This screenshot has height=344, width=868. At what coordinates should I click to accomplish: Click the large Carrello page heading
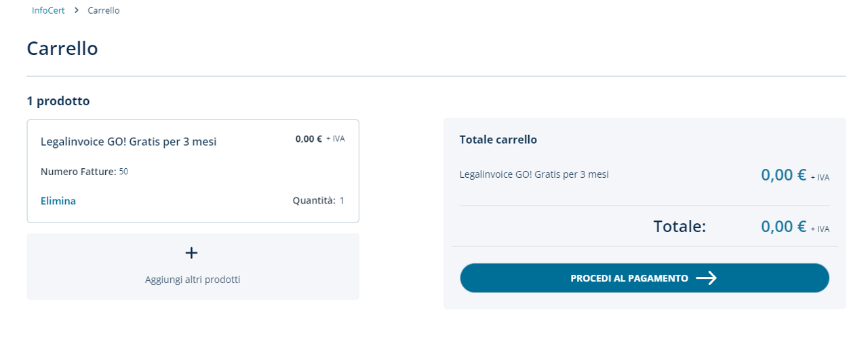click(x=62, y=48)
